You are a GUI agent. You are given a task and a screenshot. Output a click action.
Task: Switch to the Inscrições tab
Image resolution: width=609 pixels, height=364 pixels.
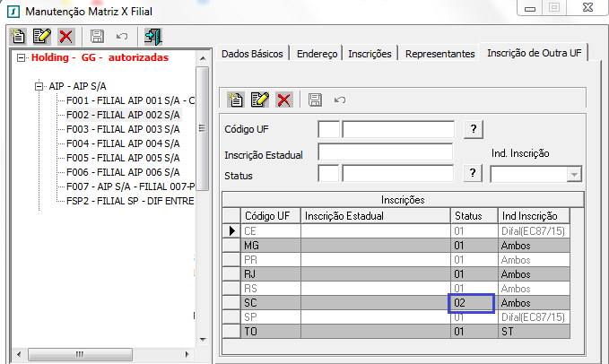pyautogui.click(x=370, y=54)
